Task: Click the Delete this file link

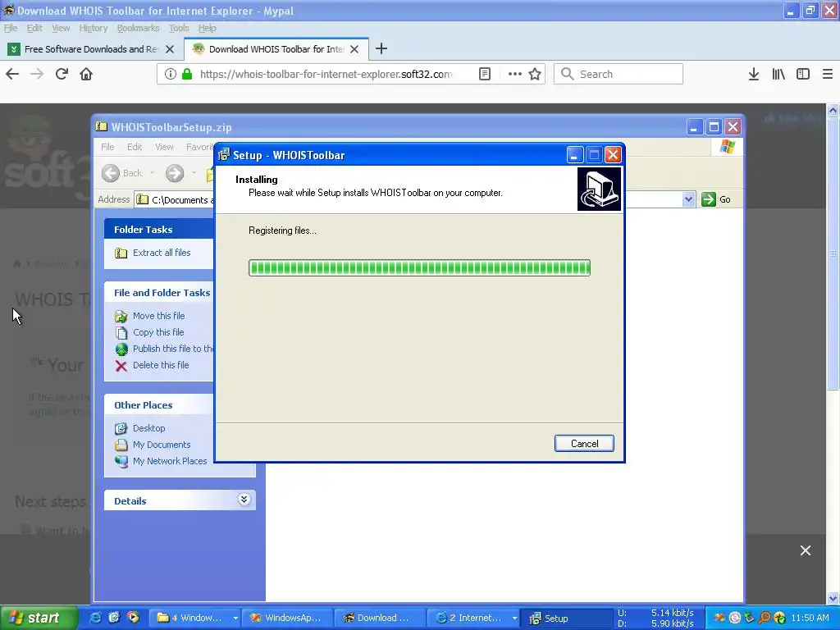Action: 161,365
